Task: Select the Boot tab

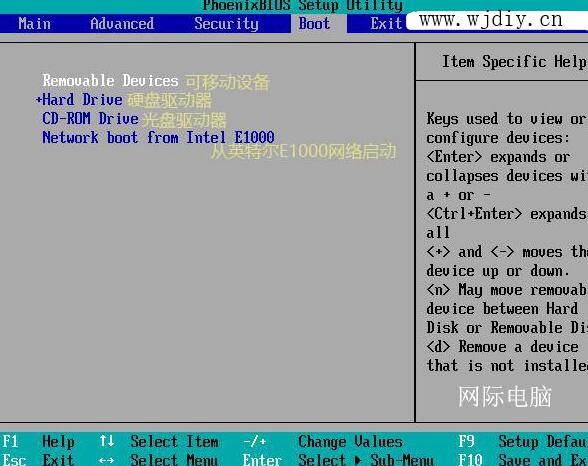Action: [x=314, y=24]
